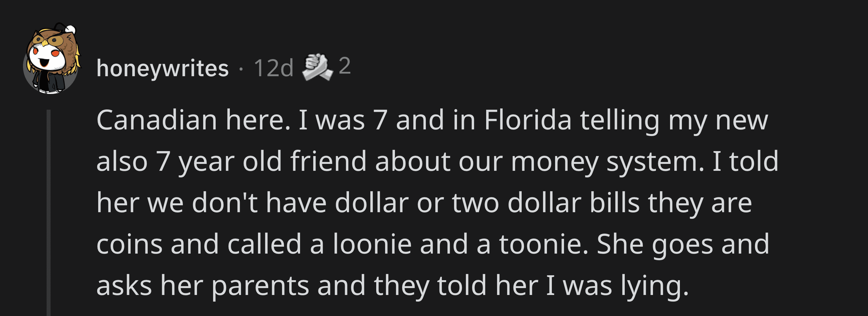Click the word 'loonie' in the comment
Screen dimensions: 868x316
[372, 244]
